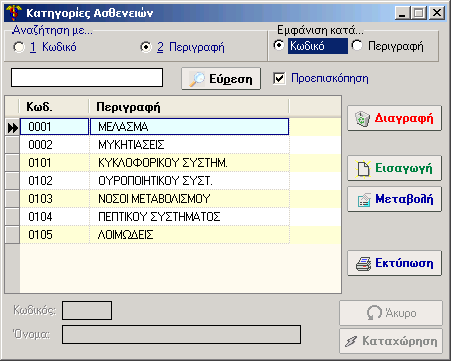This screenshot has width=451, height=361.
Task: Select the ΚΥΚΛΟΦΟΡΙΚΟΥ ΣΥΣΤΗΜ. row
Action: 189,163
